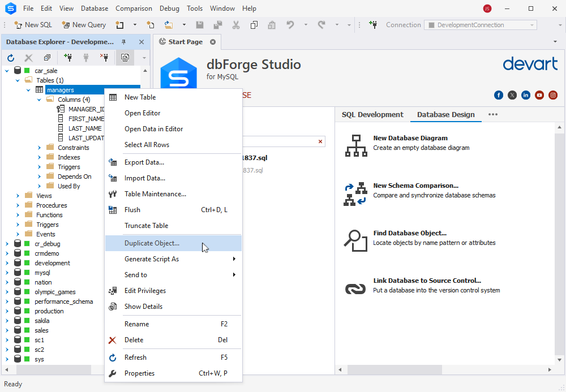
Task: Refresh the Database Explorer tree
Action: 11,58
